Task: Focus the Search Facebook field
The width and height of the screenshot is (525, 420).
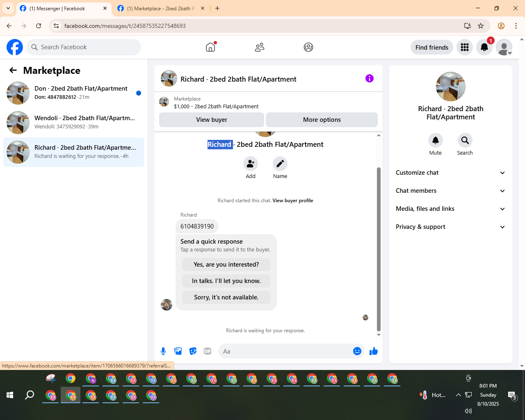Action: coord(84,47)
